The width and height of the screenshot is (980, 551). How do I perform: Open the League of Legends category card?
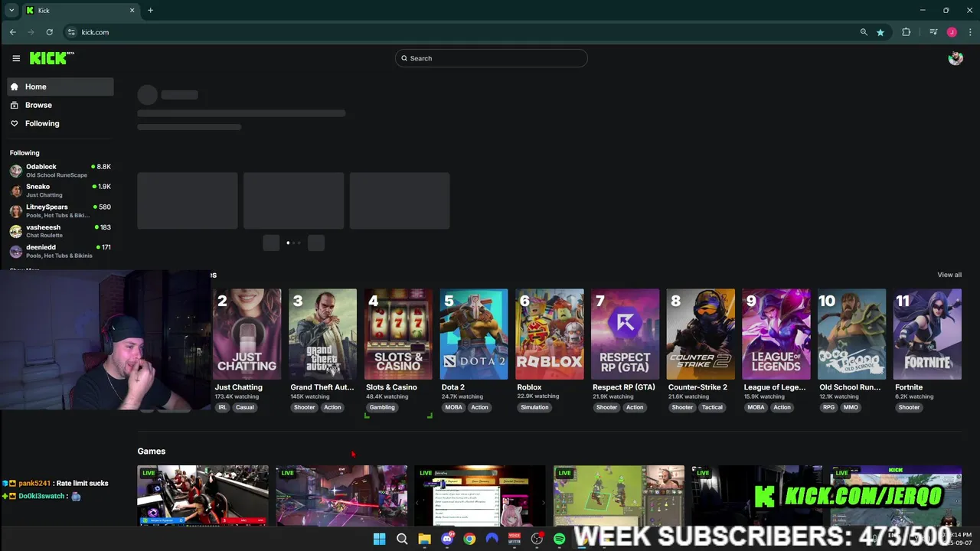(776, 334)
